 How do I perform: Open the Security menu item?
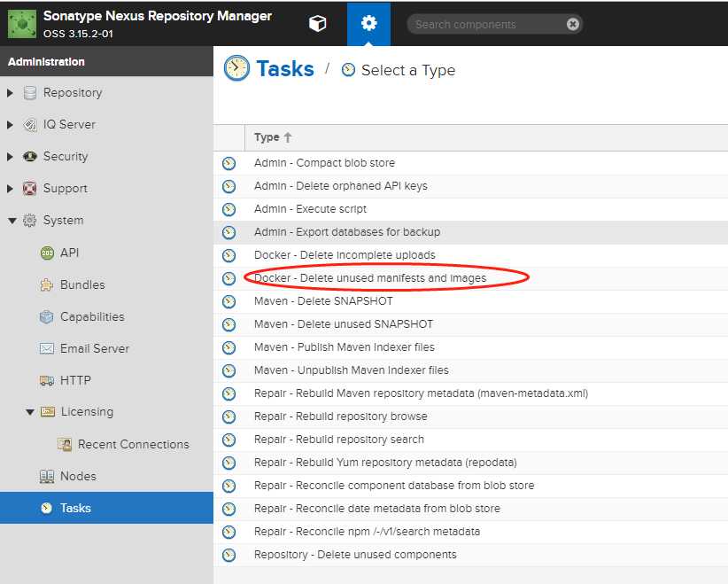point(66,157)
